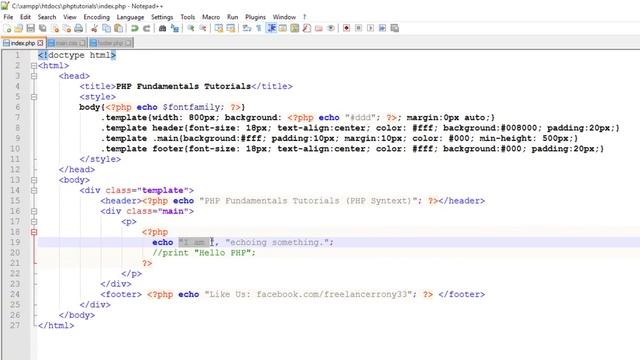
Task: Zoom out with the toolbar icon
Action: click(202, 28)
